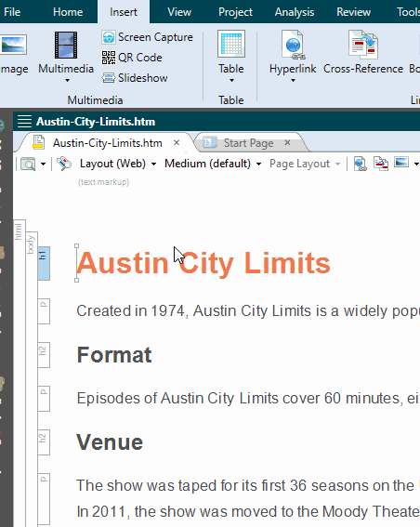Expand the Hyperlink dropdown arrow
This screenshot has height=527, width=420.
pos(293,80)
